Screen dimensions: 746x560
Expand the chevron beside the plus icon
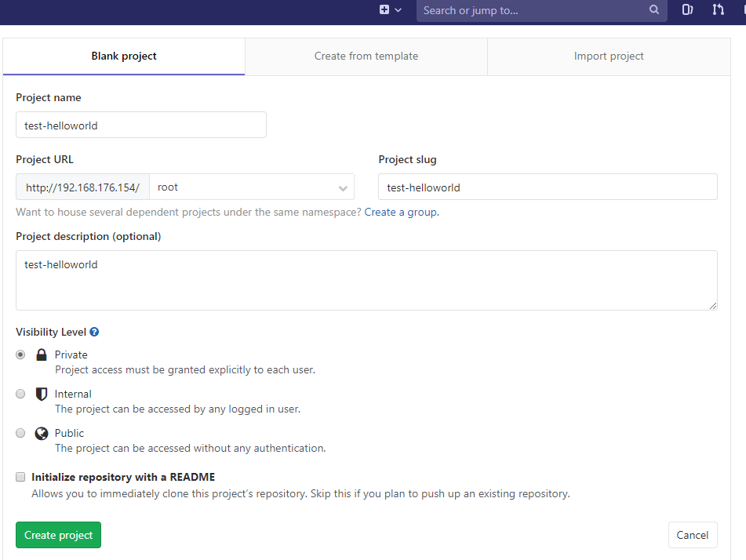[398, 10]
